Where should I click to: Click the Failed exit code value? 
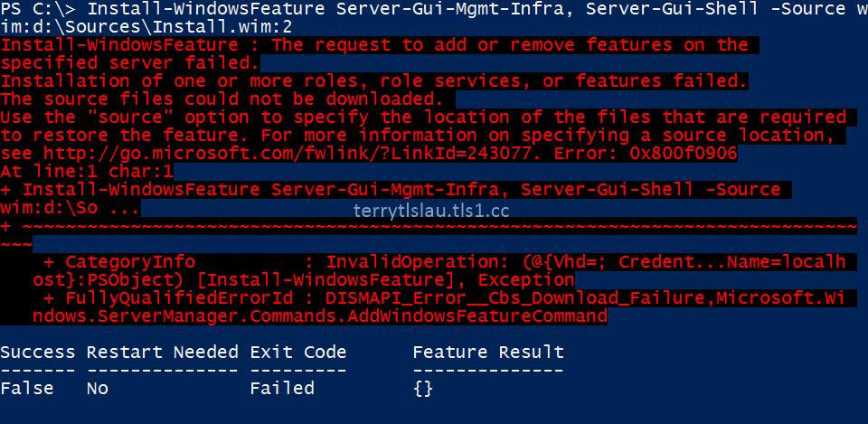pyautogui.click(x=282, y=388)
